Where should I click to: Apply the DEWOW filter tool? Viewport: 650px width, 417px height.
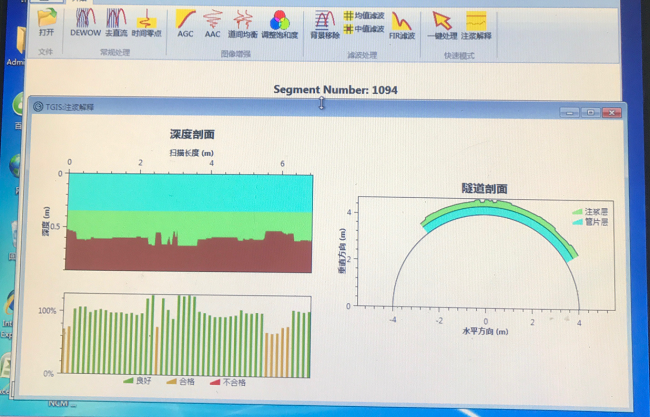pyautogui.click(x=85, y=21)
